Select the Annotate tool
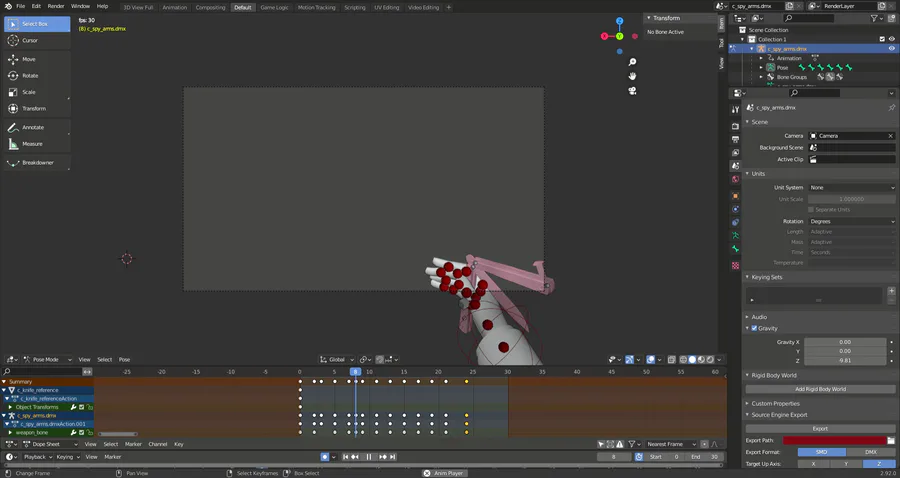Viewport: 900px width, 478px height. (37, 127)
